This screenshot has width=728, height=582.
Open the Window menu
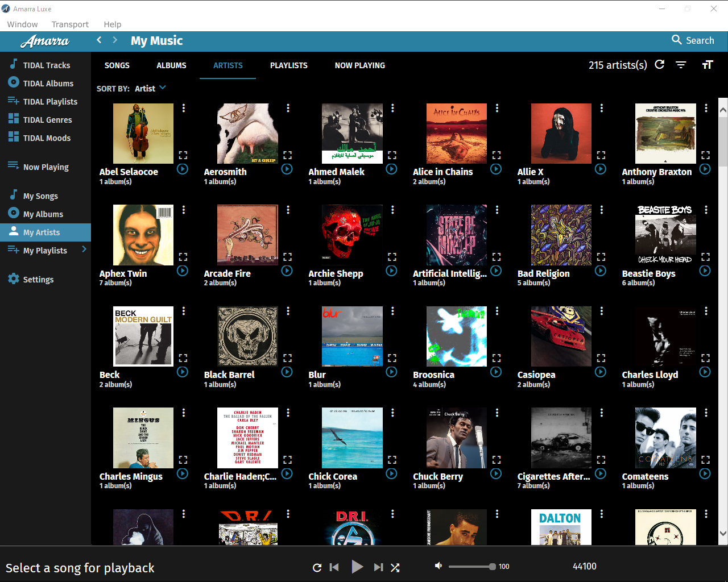pos(23,24)
